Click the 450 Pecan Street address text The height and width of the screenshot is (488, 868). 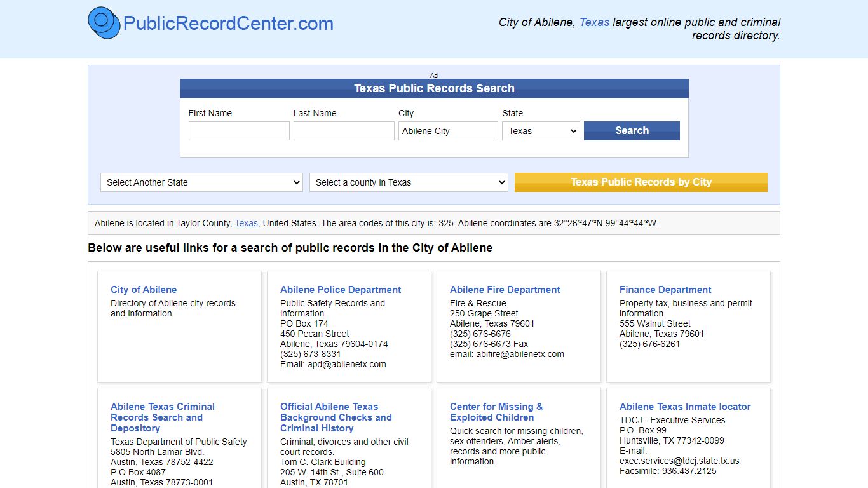tap(315, 334)
